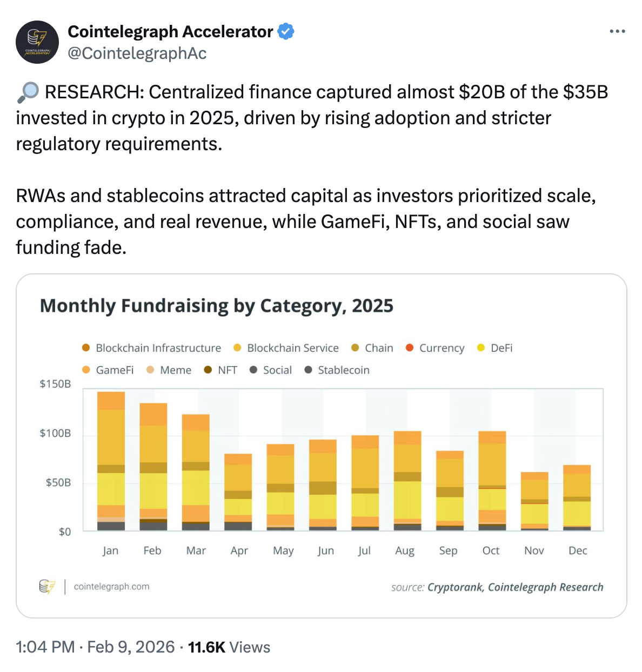642x672 pixels.
Task: Toggle the Blockchain Infrastructure legend dot
Action: [x=86, y=348]
